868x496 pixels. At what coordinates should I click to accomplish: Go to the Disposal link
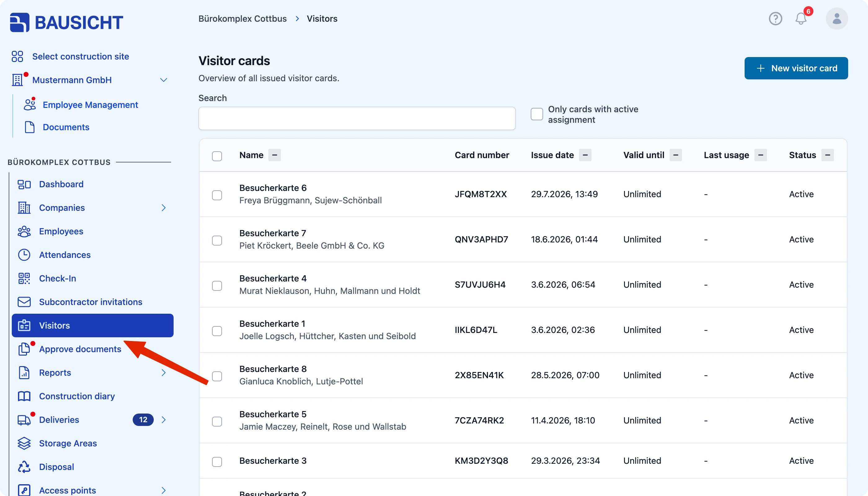(56, 467)
